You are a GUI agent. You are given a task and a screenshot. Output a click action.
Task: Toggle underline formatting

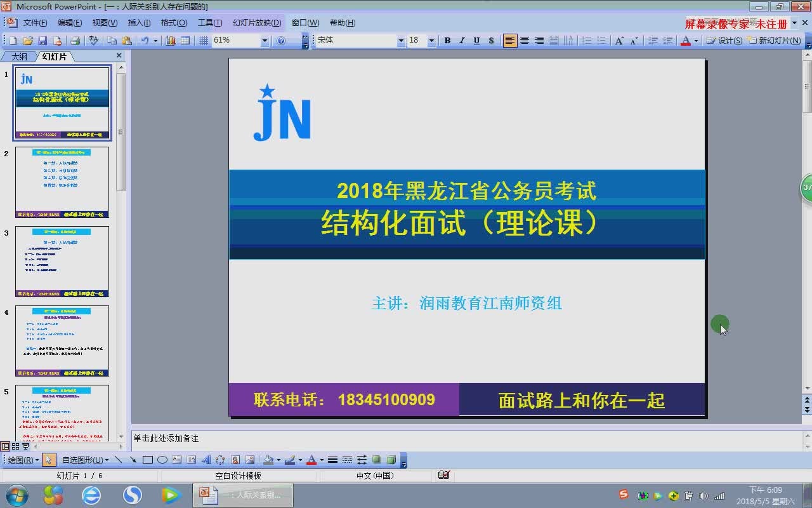click(x=476, y=40)
